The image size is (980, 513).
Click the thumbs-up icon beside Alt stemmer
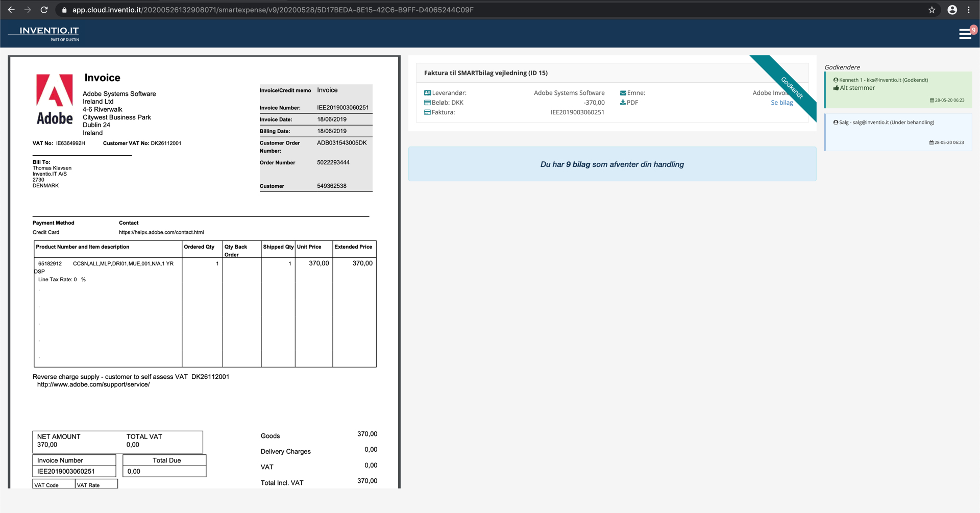click(836, 88)
